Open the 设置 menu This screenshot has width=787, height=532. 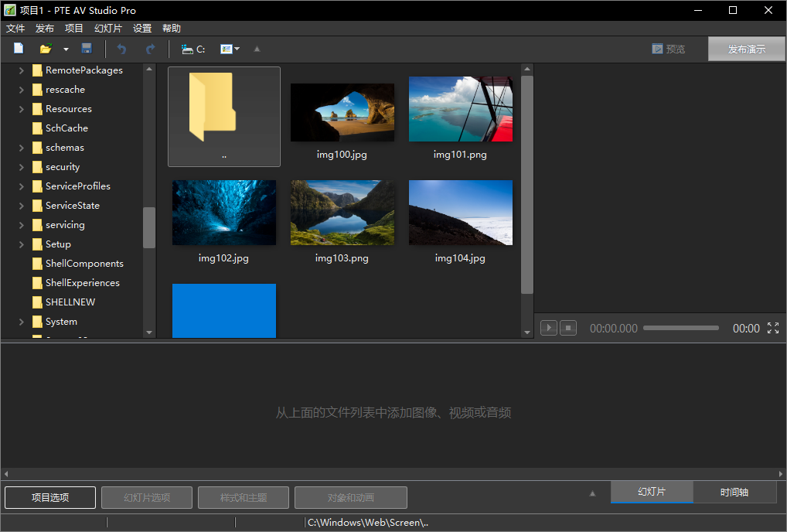[141, 28]
